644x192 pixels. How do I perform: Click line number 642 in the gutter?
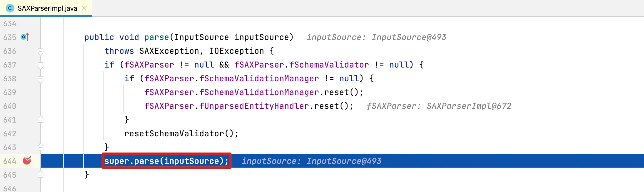[x=10, y=134]
